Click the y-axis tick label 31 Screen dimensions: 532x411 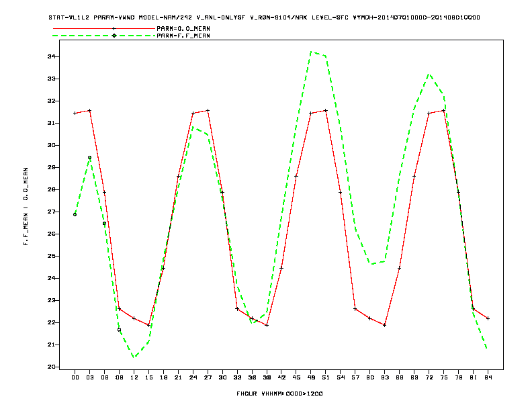click(52, 123)
